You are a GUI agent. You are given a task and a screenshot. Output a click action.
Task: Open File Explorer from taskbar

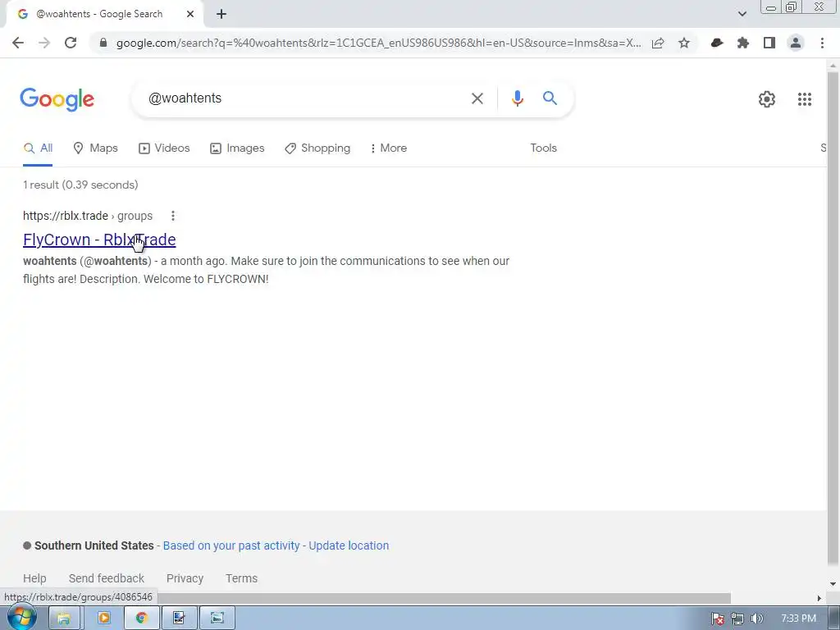[64, 619]
